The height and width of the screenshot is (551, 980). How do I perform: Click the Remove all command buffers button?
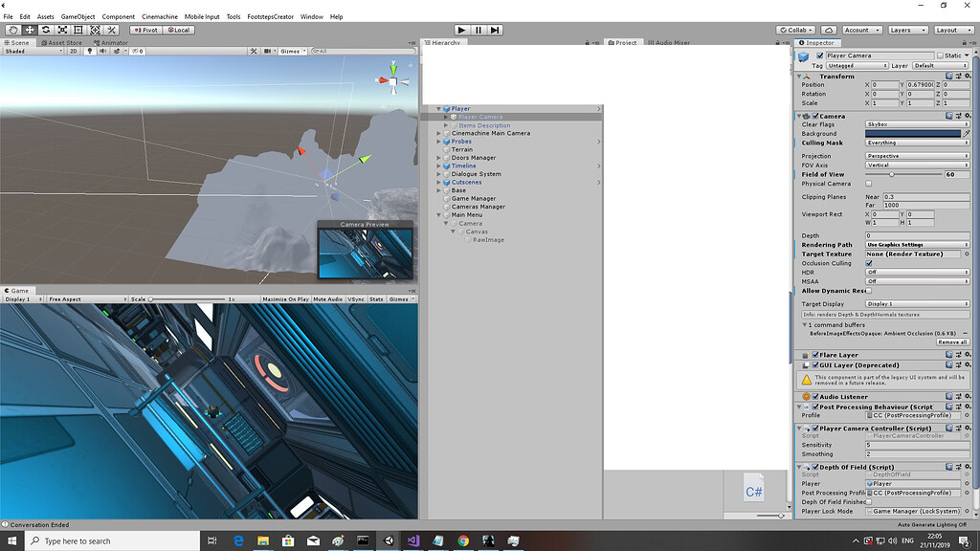pos(953,342)
